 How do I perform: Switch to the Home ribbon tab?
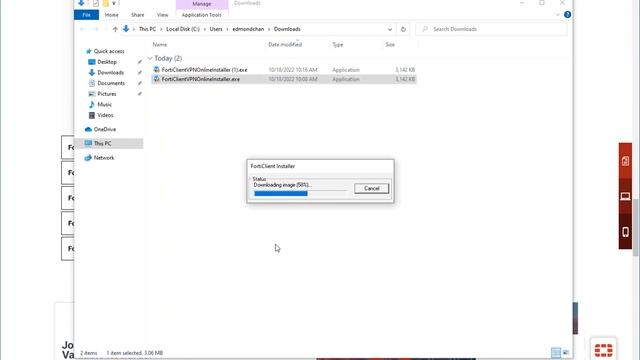click(x=111, y=15)
